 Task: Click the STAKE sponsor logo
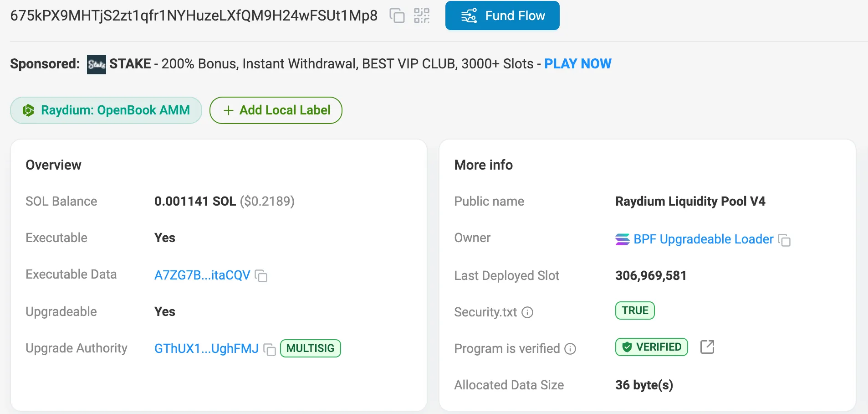pos(97,64)
